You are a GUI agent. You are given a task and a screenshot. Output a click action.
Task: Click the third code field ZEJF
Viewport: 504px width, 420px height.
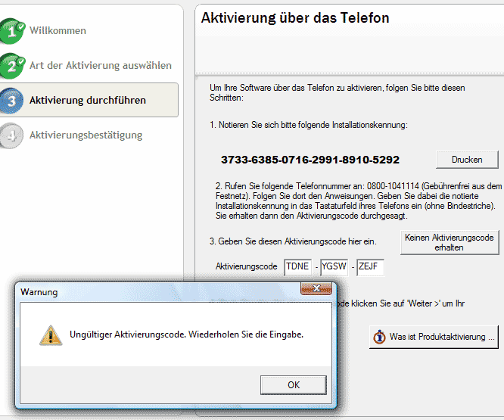370,267
